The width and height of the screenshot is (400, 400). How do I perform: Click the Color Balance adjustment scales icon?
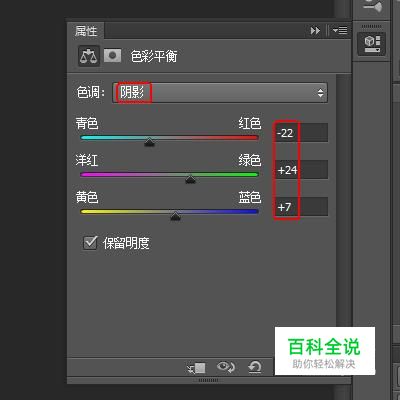coord(89,56)
